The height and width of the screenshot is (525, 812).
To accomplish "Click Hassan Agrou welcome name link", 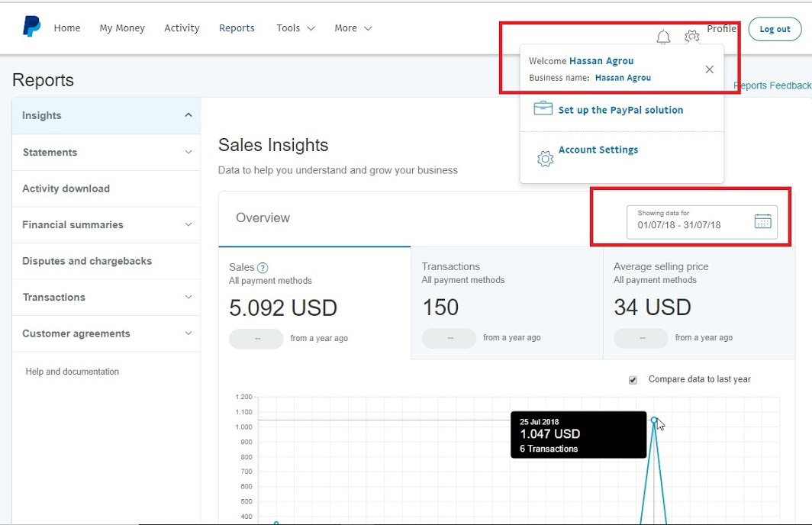I will click(x=601, y=60).
